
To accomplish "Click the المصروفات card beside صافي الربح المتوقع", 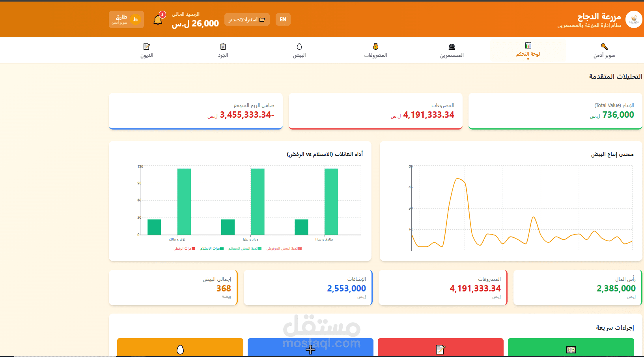I will pyautogui.click(x=375, y=111).
